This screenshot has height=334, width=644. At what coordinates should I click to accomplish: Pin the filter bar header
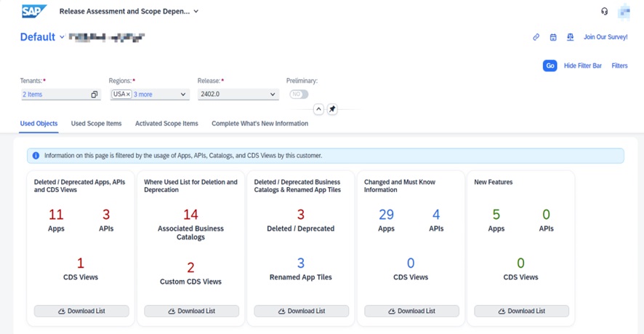tap(332, 109)
